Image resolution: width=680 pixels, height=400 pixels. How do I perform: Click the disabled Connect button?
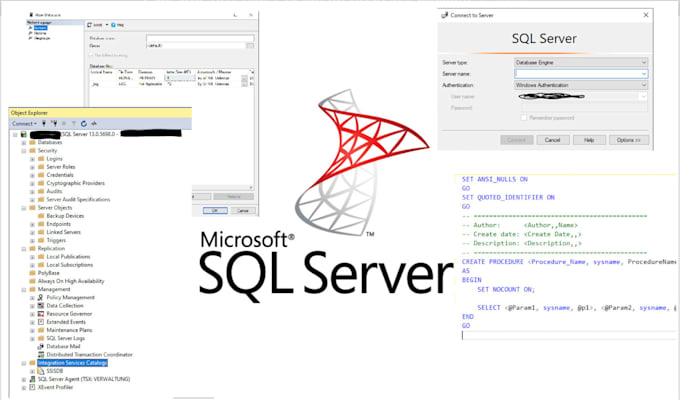click(517, 140)
